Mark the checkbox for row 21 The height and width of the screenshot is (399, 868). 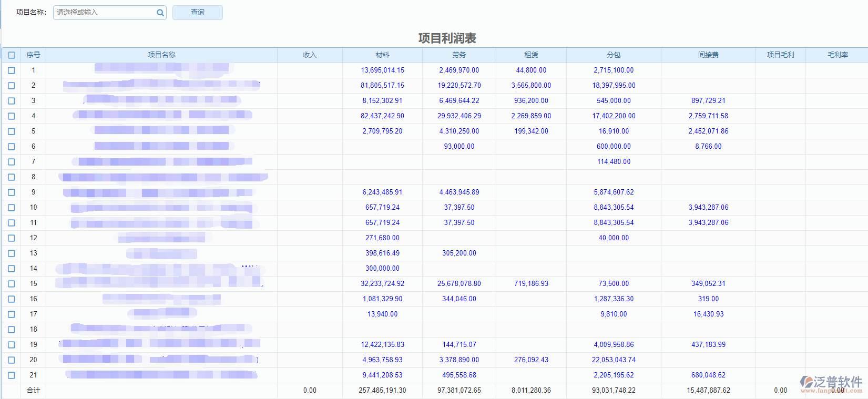coord(12,375)
